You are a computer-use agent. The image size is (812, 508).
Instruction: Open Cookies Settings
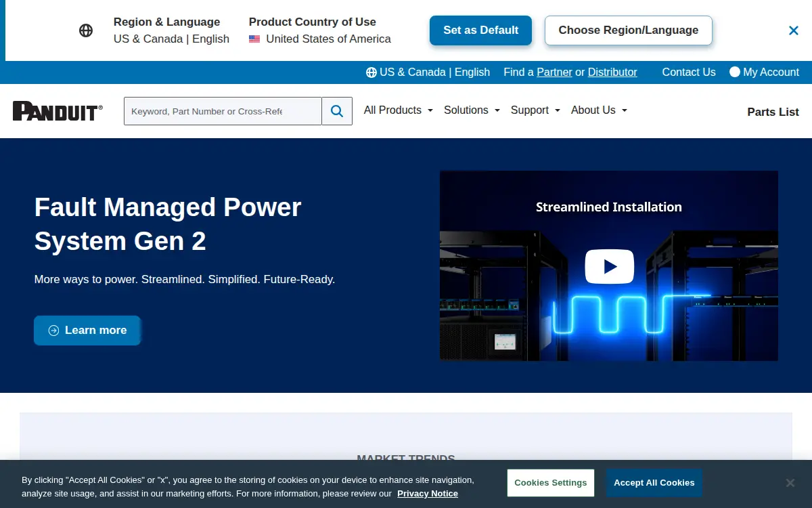551,483
